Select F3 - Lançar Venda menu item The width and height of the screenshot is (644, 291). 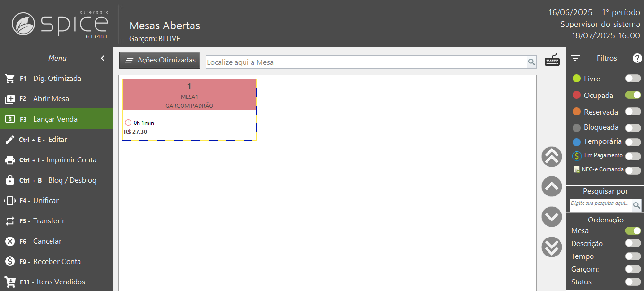[57, 119]
